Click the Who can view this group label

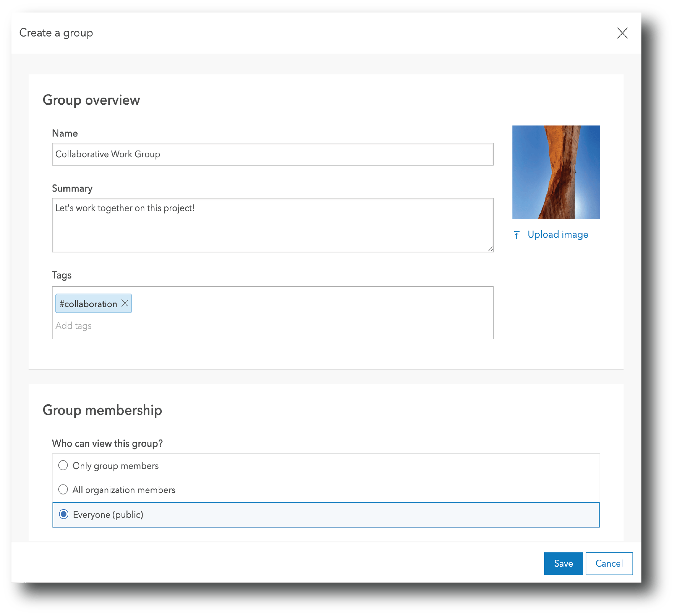(107, 443)
